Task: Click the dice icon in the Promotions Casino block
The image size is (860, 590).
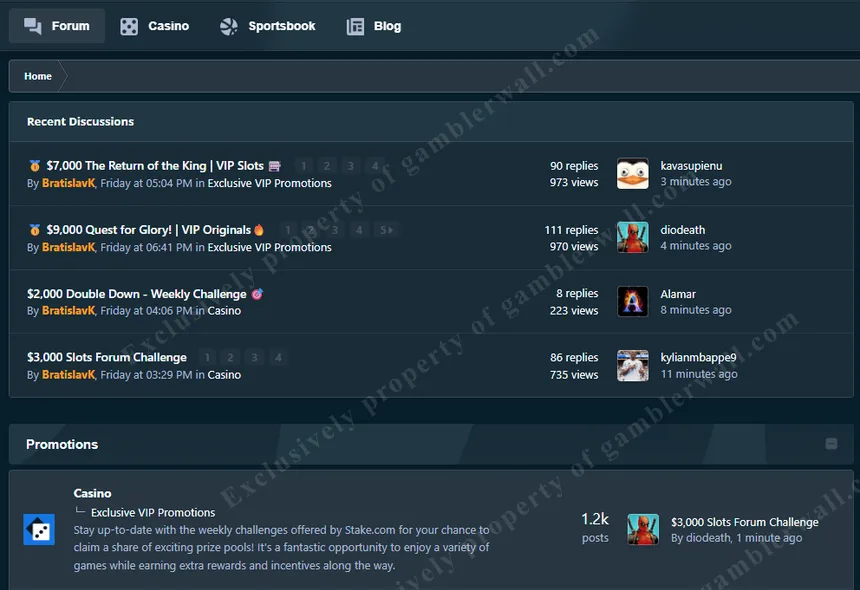Action: [39, 529]
